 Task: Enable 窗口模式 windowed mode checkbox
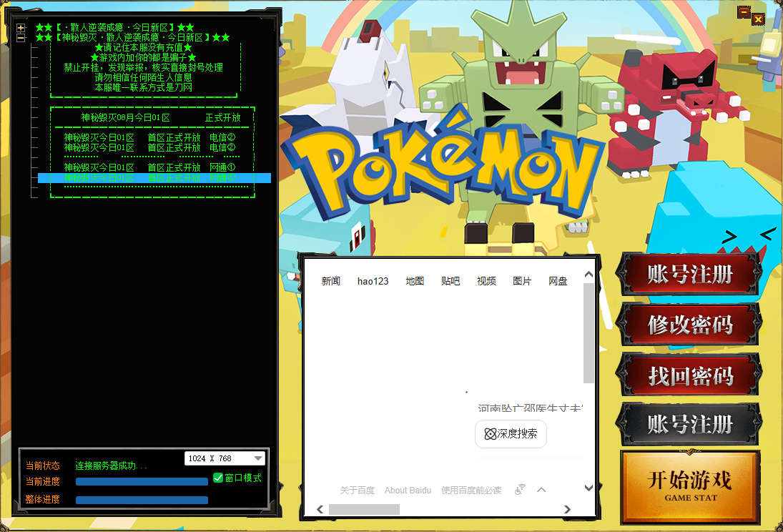(218, 478)
